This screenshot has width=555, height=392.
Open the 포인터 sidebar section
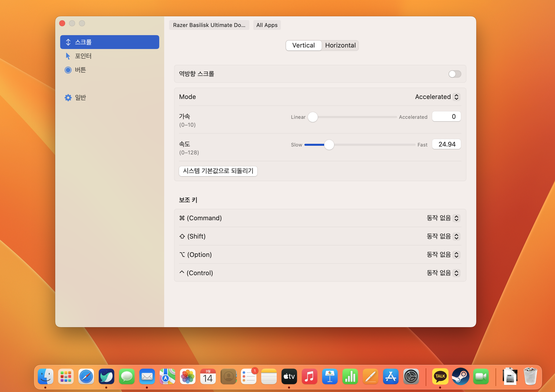(83, 56)
